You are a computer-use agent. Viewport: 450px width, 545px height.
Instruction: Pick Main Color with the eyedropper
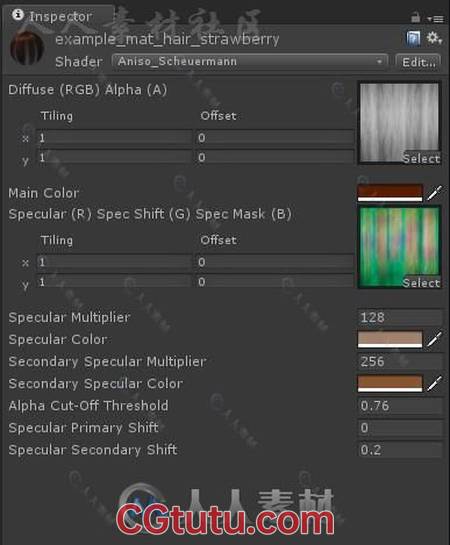[434, 193]
